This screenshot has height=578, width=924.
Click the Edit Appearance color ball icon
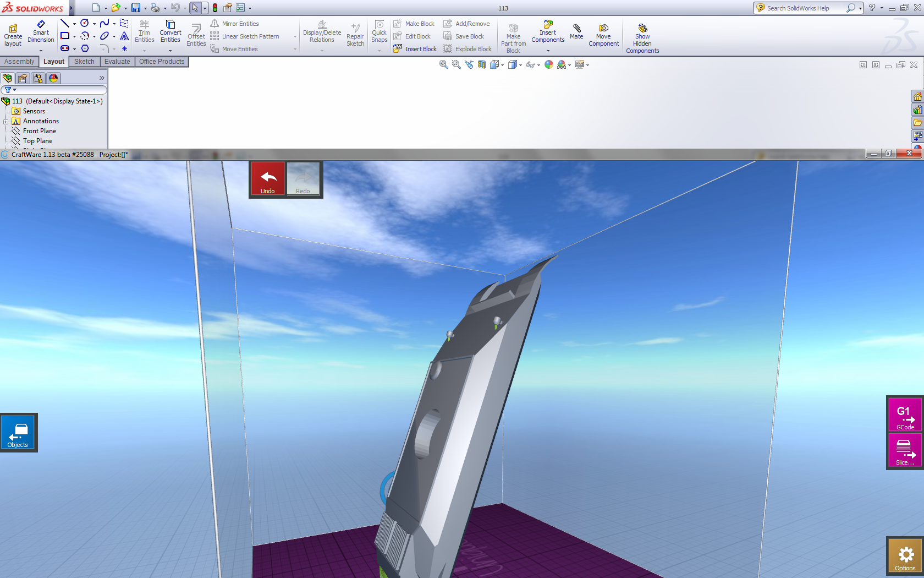point(549,64)
